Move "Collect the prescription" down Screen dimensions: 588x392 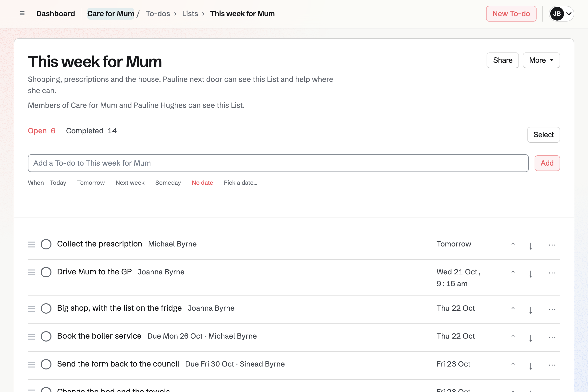[530, 246]
